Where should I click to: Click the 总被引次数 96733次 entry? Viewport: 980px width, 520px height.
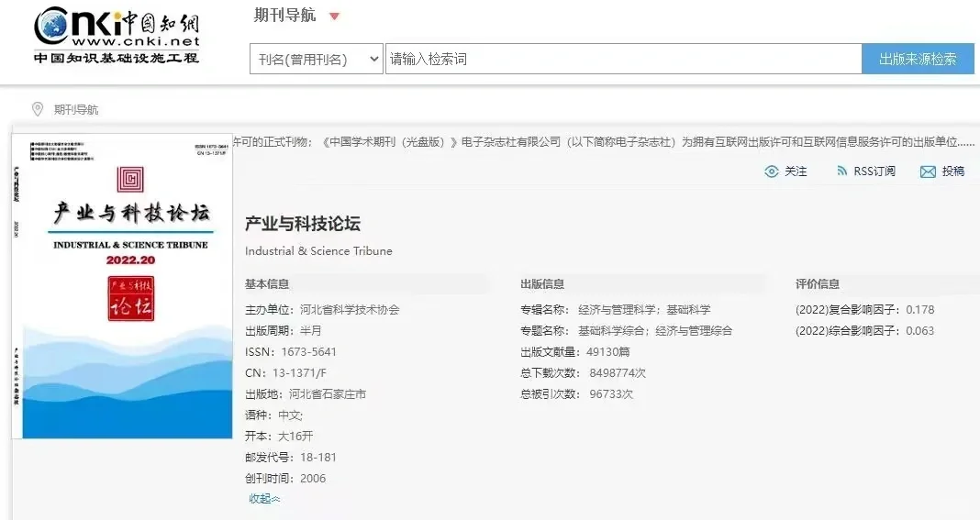click(577, 394)
